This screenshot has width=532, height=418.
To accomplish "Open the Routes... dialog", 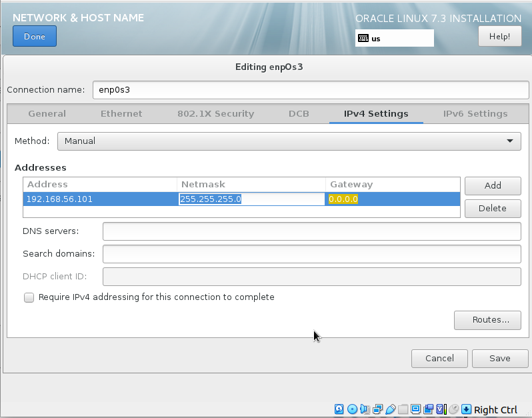I will point(487,320).
